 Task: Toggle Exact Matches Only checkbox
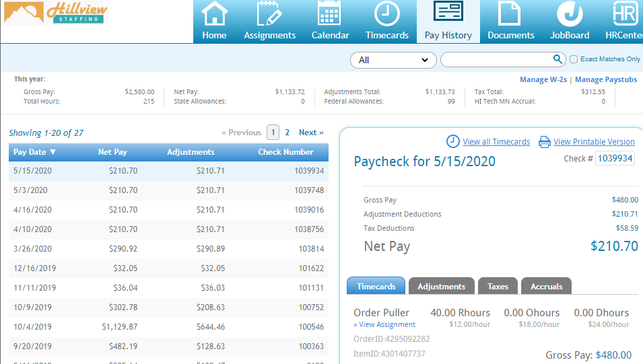(x=574, y=59)
